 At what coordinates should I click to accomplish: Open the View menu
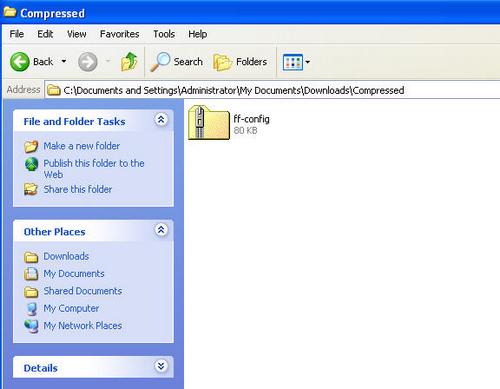77,34
